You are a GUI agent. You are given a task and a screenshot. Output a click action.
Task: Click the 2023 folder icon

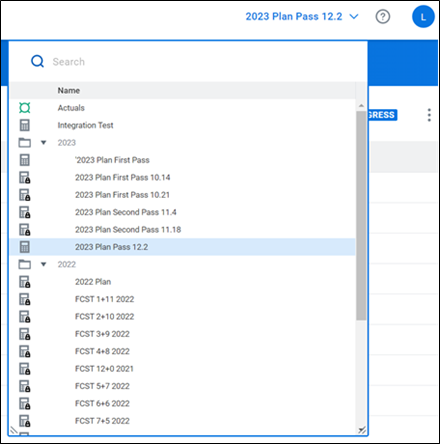[x=25, y=143]
